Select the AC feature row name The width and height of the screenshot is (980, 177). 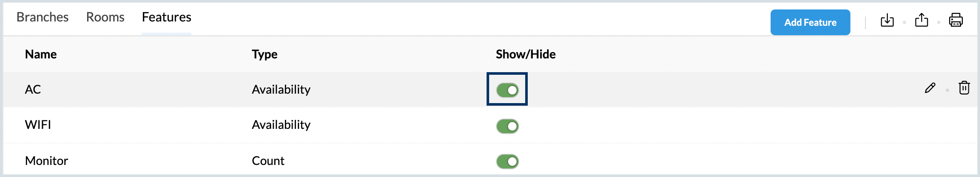[x=33, y=89]
